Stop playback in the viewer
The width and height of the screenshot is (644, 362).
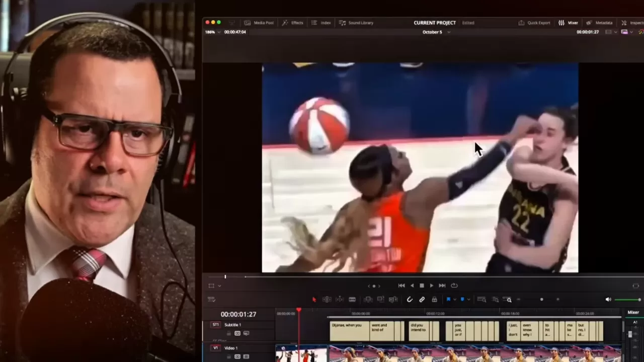click(422, 286)
